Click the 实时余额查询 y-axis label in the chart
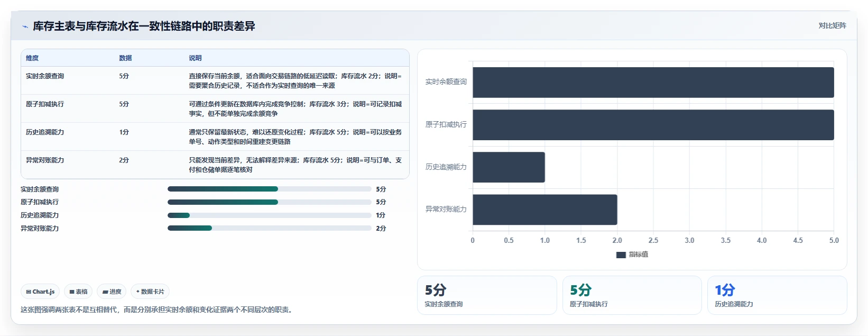Image resolution: width=868 pixels, height=336 pixels. pyautogui.click(x=446, y=82)
